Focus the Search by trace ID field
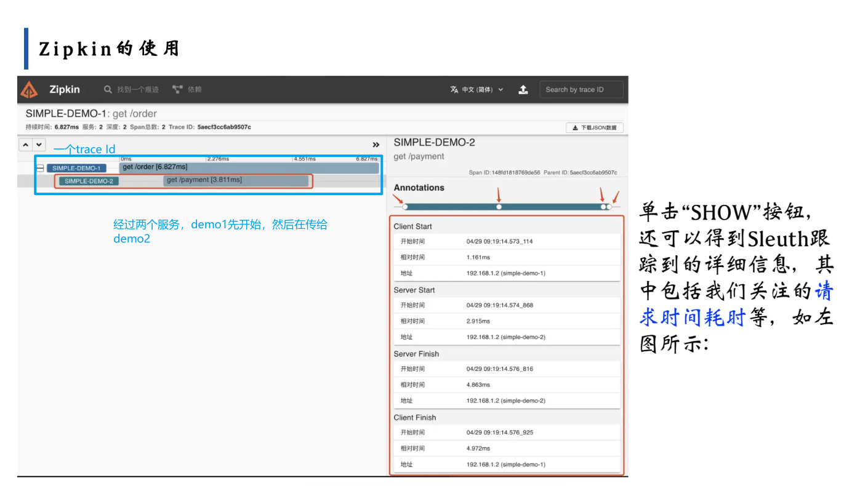The height and width of the screenshot is (486, 868). pos(581,90)
